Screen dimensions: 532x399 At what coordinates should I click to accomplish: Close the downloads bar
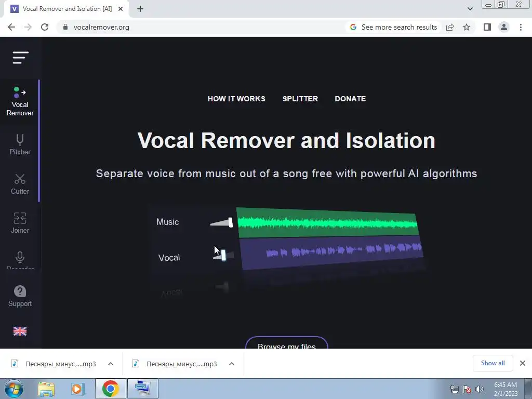pos(523,363)
